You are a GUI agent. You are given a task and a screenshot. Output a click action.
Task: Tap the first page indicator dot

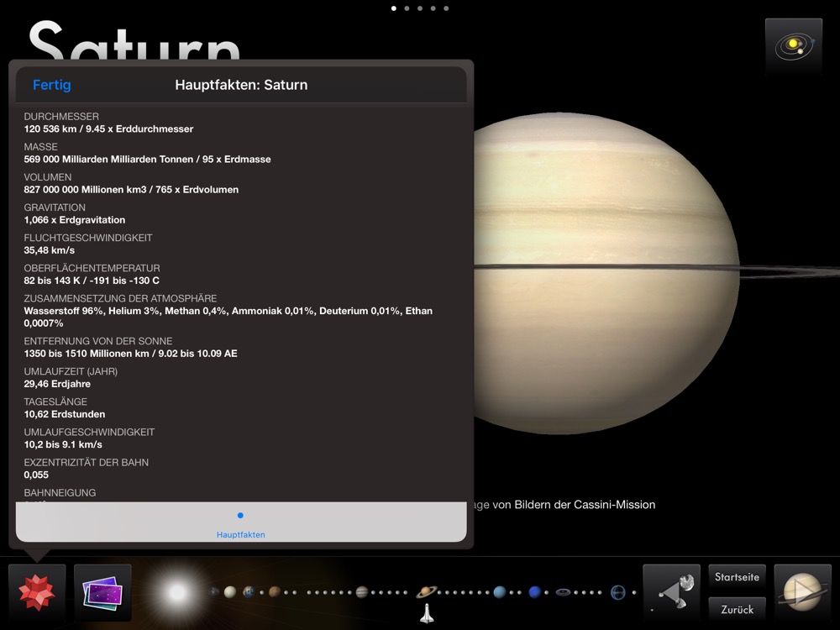[394, 8]
